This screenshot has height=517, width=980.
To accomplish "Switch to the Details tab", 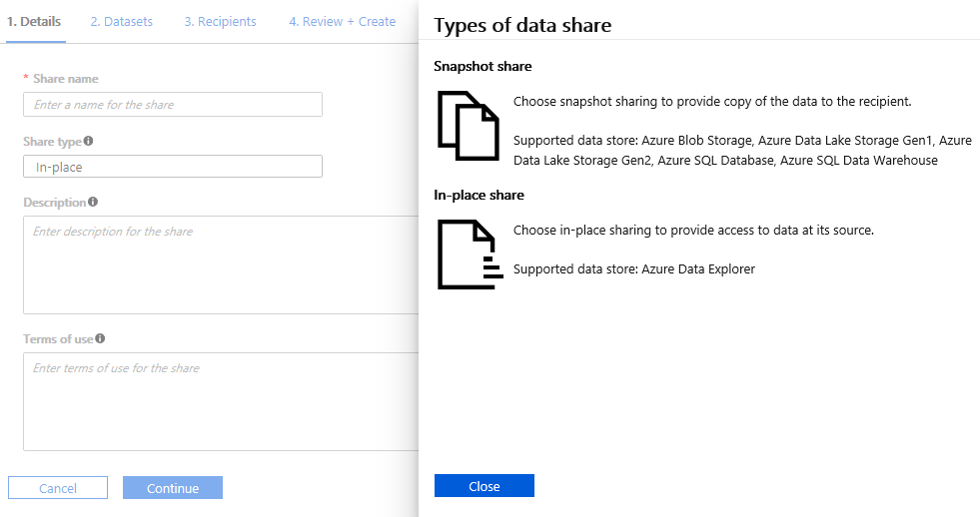I will [x=34, y=21].
